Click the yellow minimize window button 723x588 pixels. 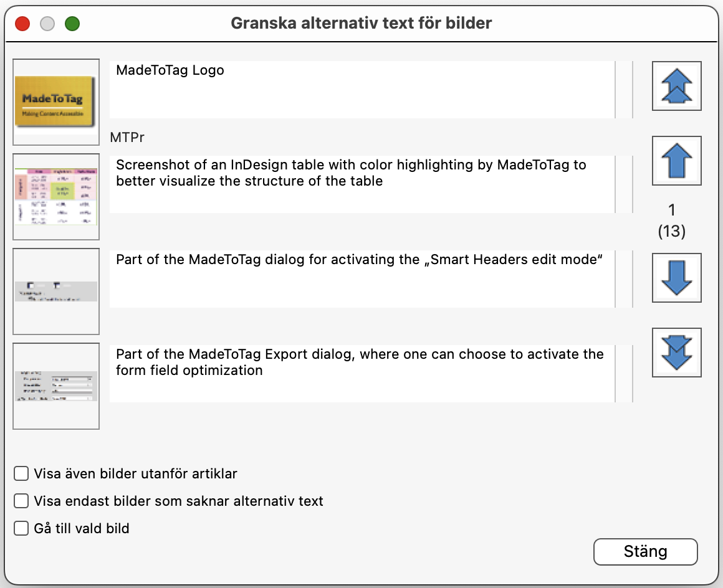[47, 24]
